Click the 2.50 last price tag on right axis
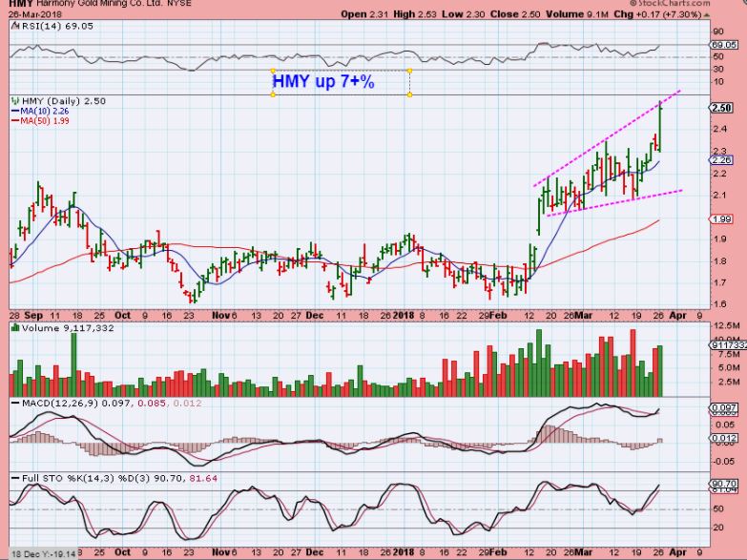Screen dimensions: 747x560 tap(721, 108)
